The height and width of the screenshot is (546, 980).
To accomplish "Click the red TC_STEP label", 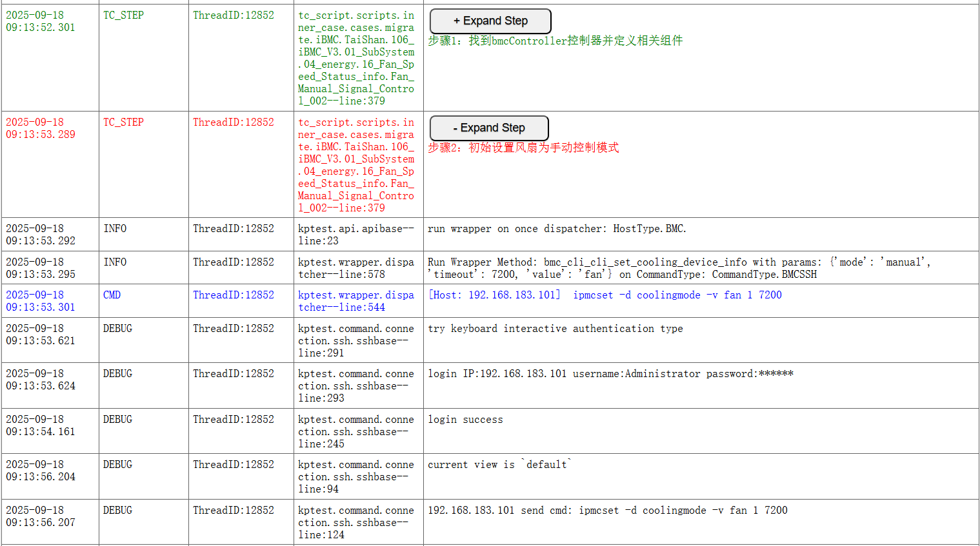I will [123, 122].
